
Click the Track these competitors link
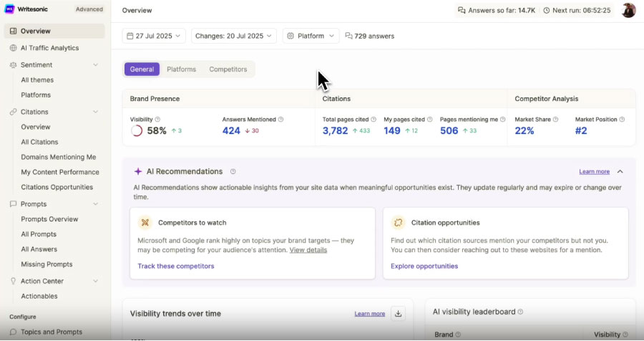point(175,266)
